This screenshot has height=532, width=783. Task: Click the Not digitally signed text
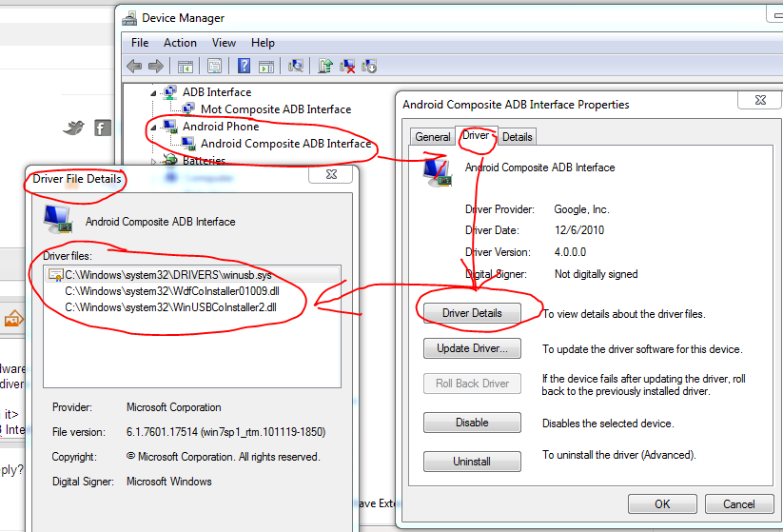click(x=597, y=274)
